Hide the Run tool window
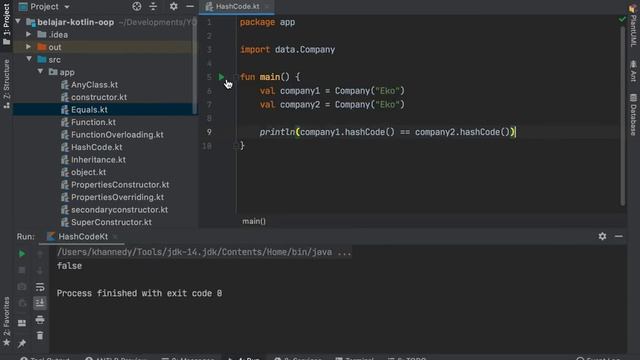Screen dimensions: 640x360 click(619, 236)
